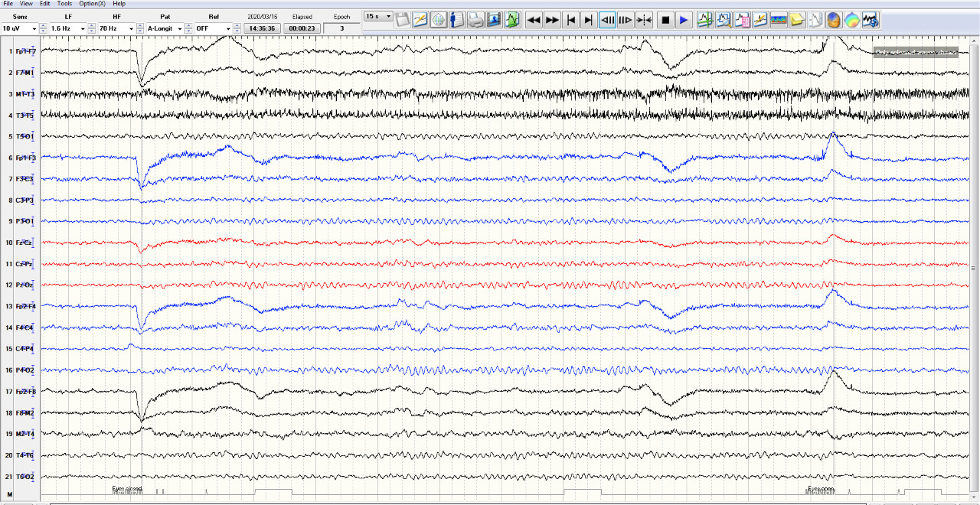The image size is (980, 505).
Task: Click the LF filter stepper arrows
Action: pos(92,28)
